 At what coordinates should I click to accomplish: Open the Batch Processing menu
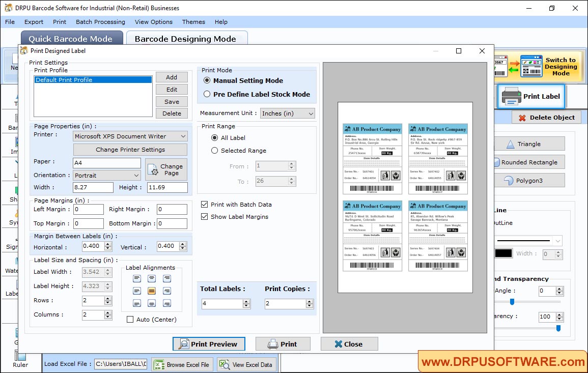point(100,22)
